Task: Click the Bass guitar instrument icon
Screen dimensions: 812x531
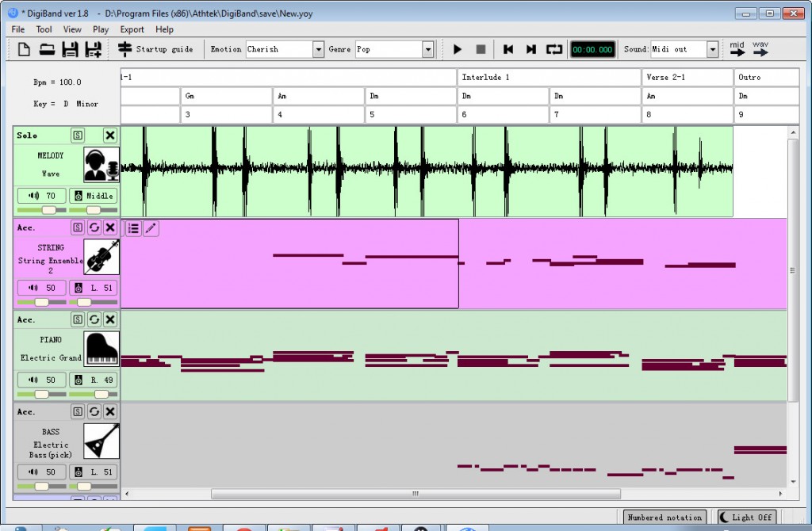Action: coord(101,441)
